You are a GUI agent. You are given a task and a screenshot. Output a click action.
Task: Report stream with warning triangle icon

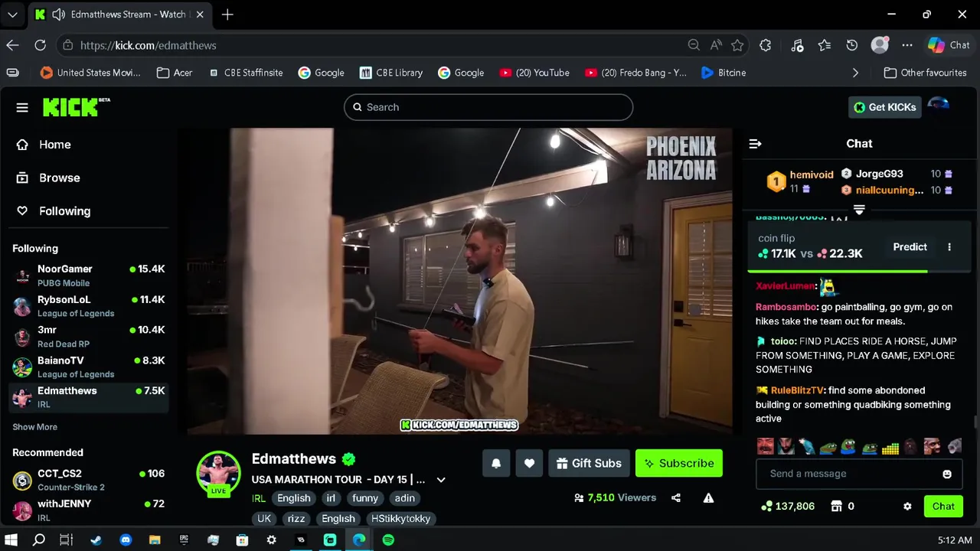click(708, 497)
